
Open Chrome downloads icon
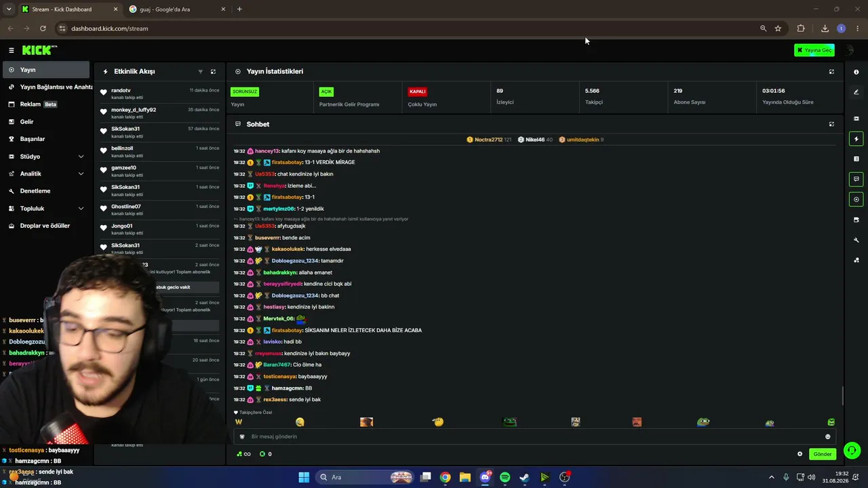(x=825, y=28)
